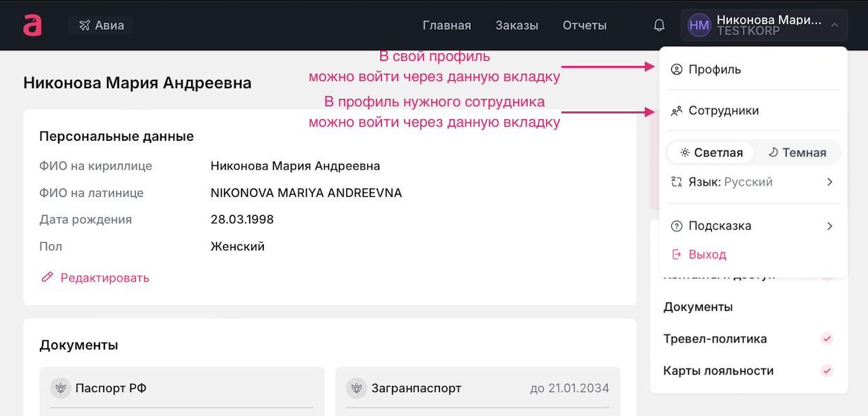The image size is (868, 416).
Task: Go to Главная page
Action: coord(447,25)
